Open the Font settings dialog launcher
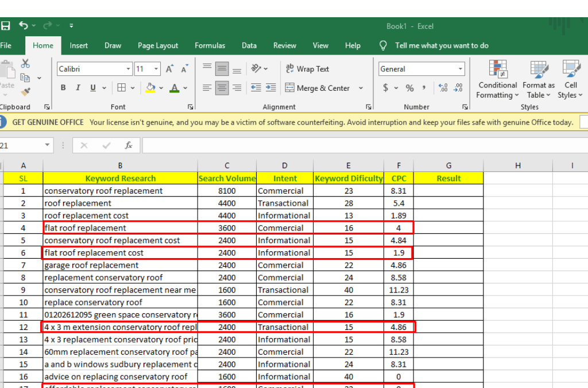The width and height of the screenshot is (588, 388). pyautogui.click(x=191, y=107)
